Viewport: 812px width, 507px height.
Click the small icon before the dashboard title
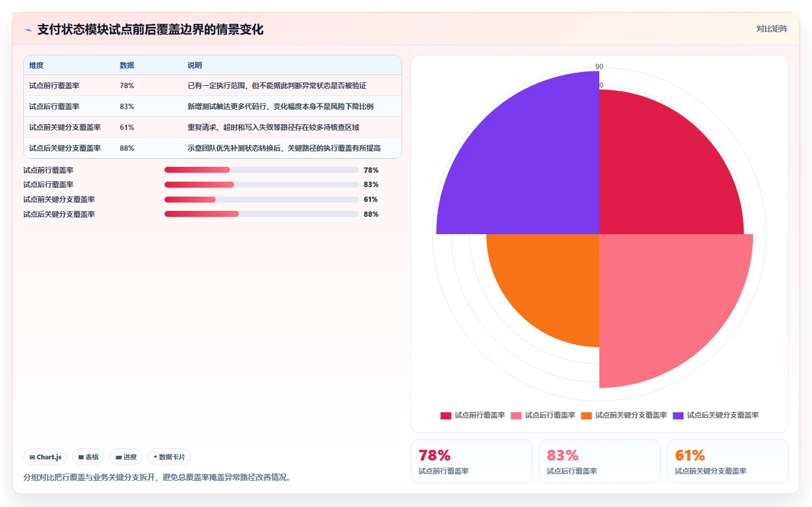pos(28,30)
